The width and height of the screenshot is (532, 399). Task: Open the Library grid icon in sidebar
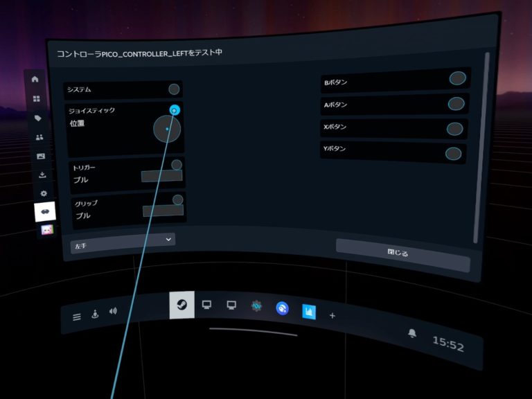(36, 99)
